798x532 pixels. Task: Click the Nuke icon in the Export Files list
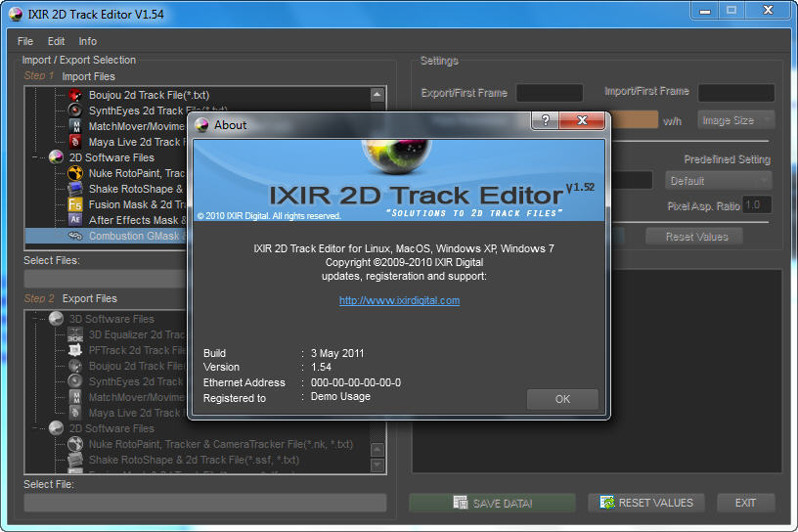point(75,444)
